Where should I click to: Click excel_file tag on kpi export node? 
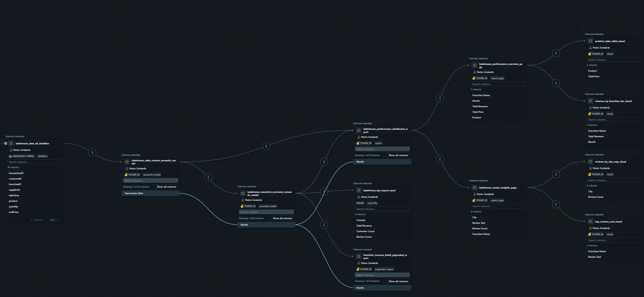[x=372, y=203]
